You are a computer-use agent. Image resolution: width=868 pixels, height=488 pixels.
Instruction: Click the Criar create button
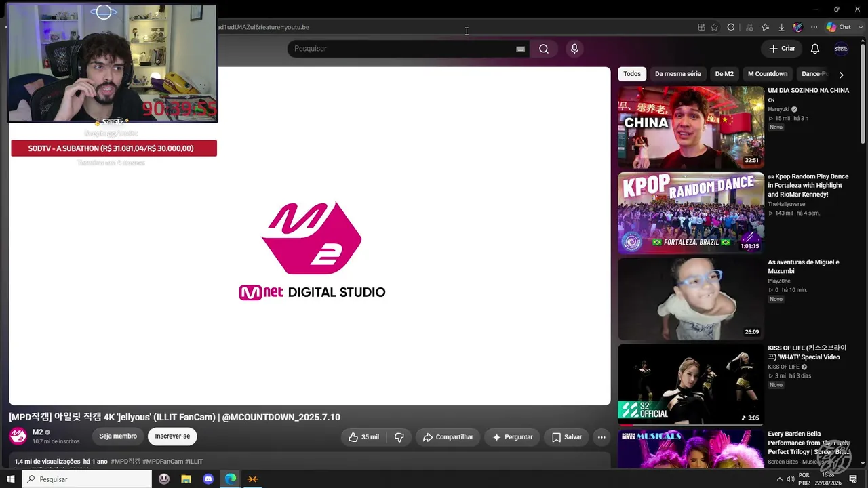click(782, 49)
